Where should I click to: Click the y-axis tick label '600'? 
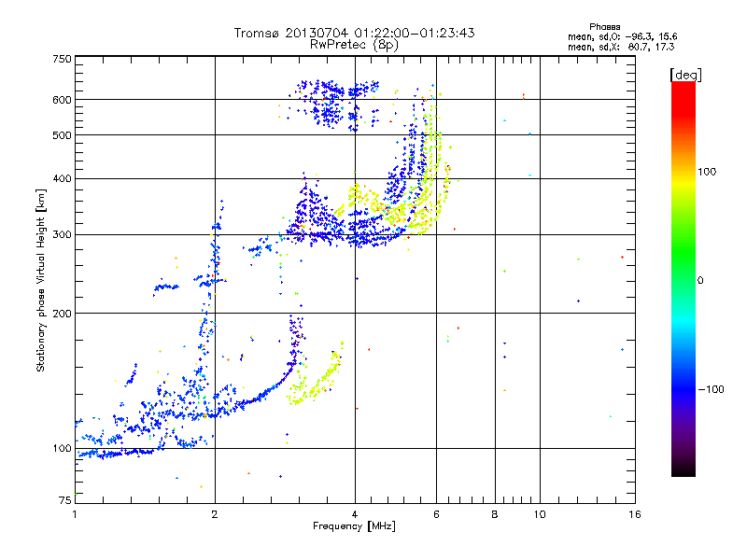[62, 100]
